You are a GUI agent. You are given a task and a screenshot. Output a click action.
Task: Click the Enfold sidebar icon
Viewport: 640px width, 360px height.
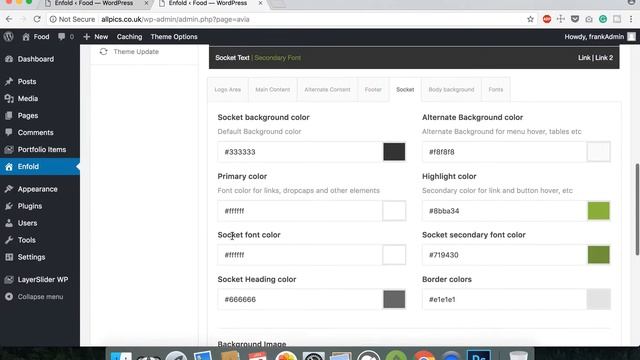tap(9, 167)
